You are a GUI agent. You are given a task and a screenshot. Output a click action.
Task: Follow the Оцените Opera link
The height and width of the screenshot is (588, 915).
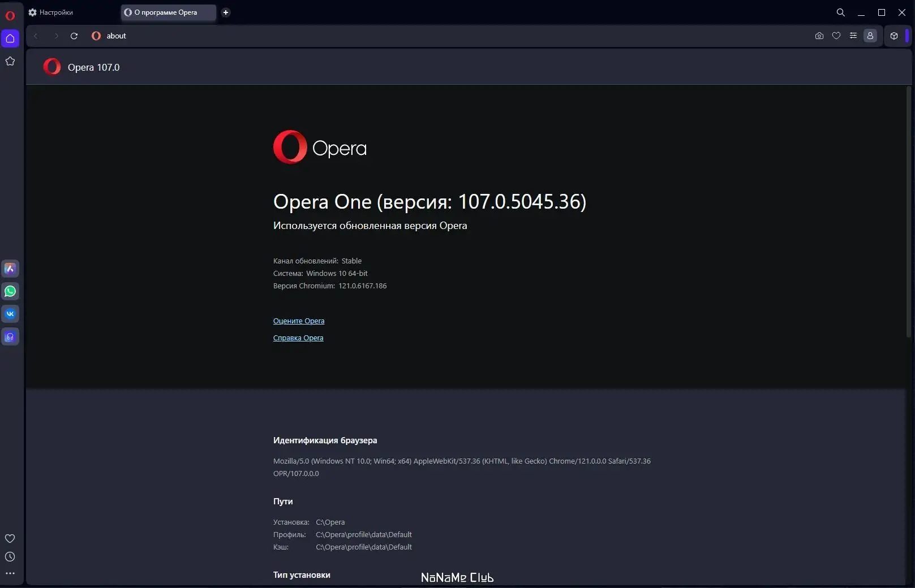(x=299, y=321)
